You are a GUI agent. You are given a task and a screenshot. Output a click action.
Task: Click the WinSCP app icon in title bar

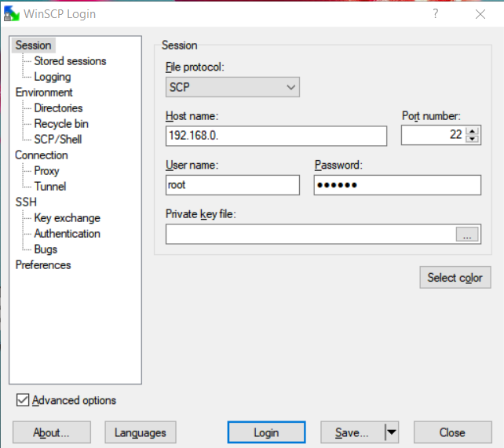(x=9, y=14)
